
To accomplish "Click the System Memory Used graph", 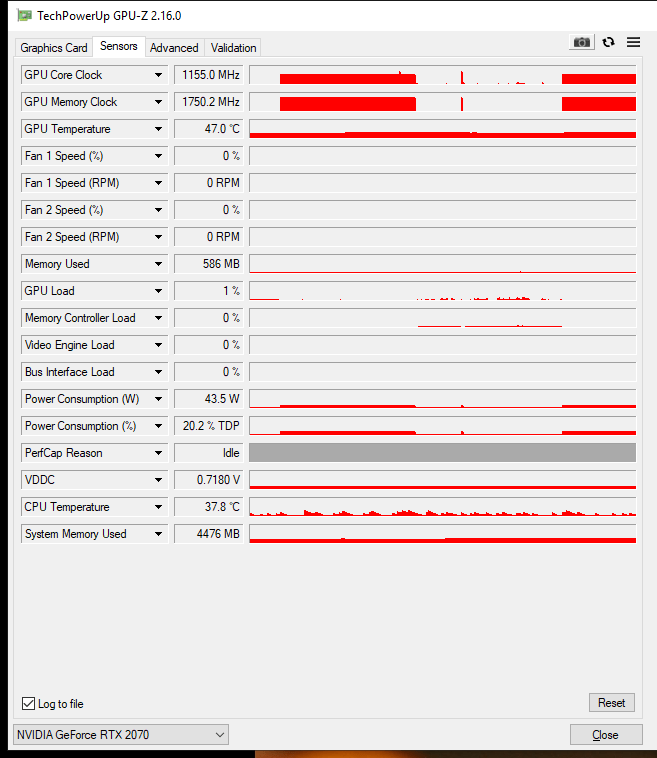I will [x=443, y=534].
